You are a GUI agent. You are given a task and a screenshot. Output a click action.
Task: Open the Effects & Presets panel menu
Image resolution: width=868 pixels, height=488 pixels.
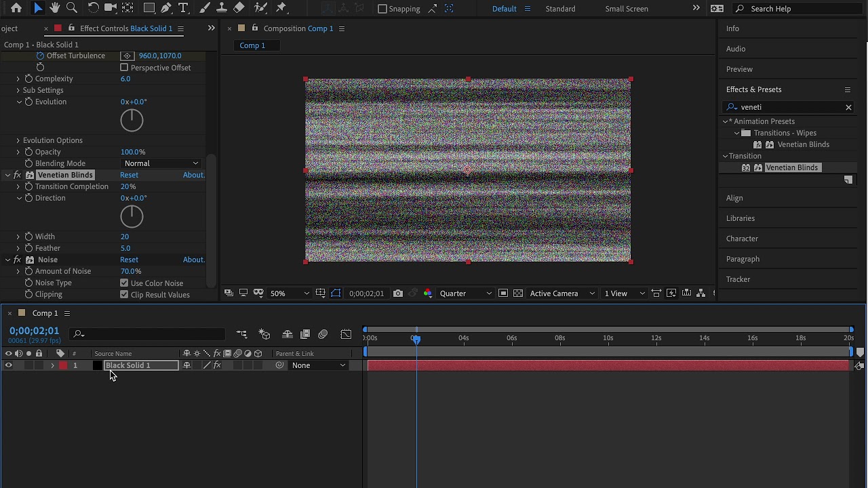848,89
